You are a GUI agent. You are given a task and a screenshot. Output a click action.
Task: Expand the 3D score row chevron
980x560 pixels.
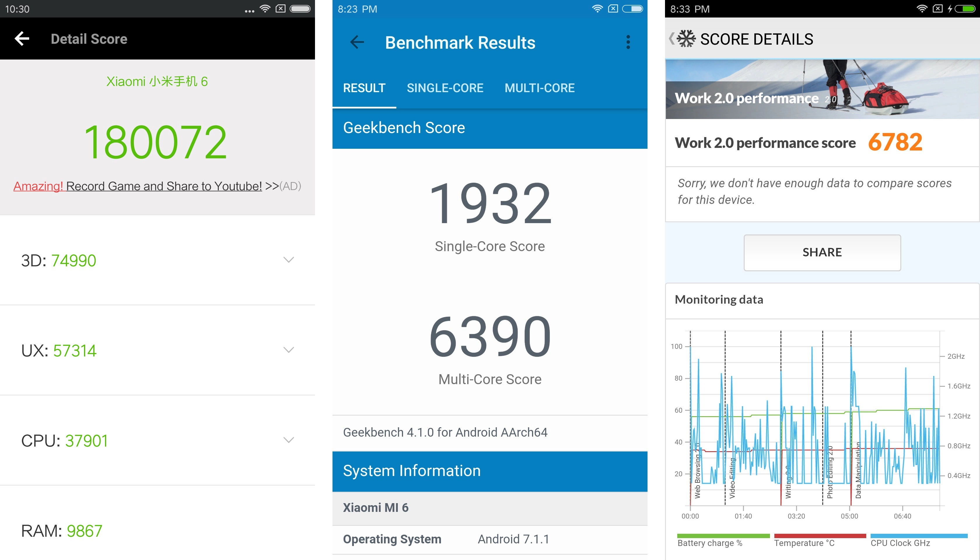[x=288, y=260]
